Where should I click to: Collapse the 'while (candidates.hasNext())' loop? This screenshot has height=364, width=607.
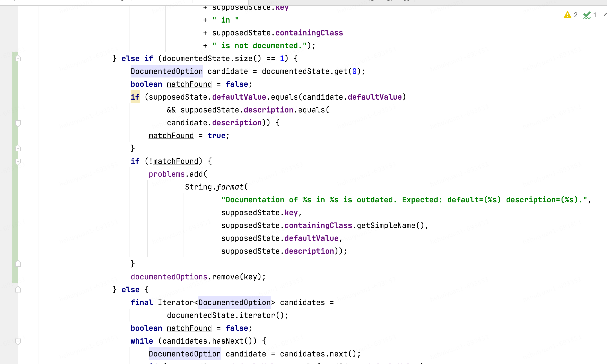click(18, 341)
